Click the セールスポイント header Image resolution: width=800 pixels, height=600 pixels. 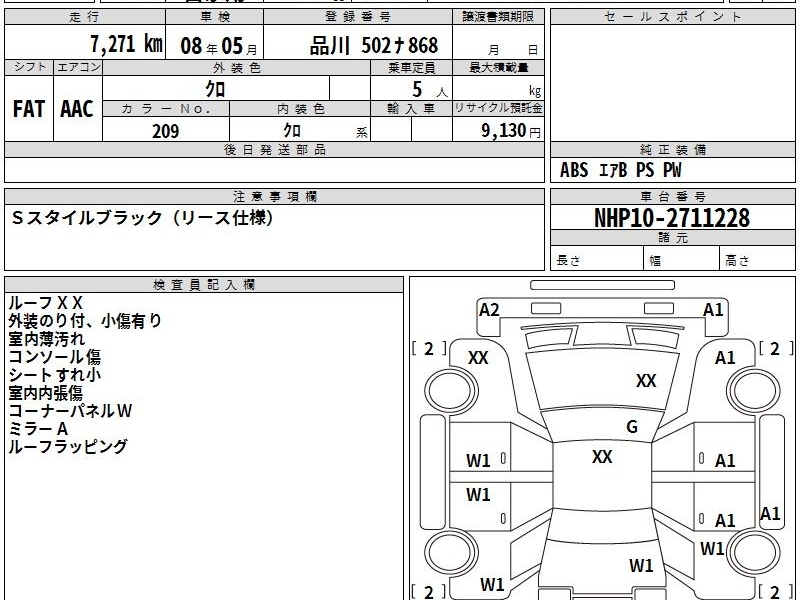point(672,17)
